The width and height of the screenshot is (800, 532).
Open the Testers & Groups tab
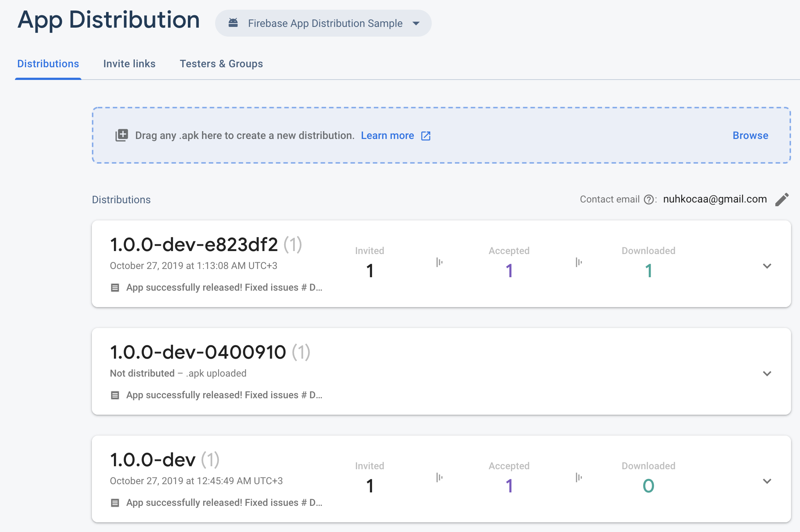point(221,64)
